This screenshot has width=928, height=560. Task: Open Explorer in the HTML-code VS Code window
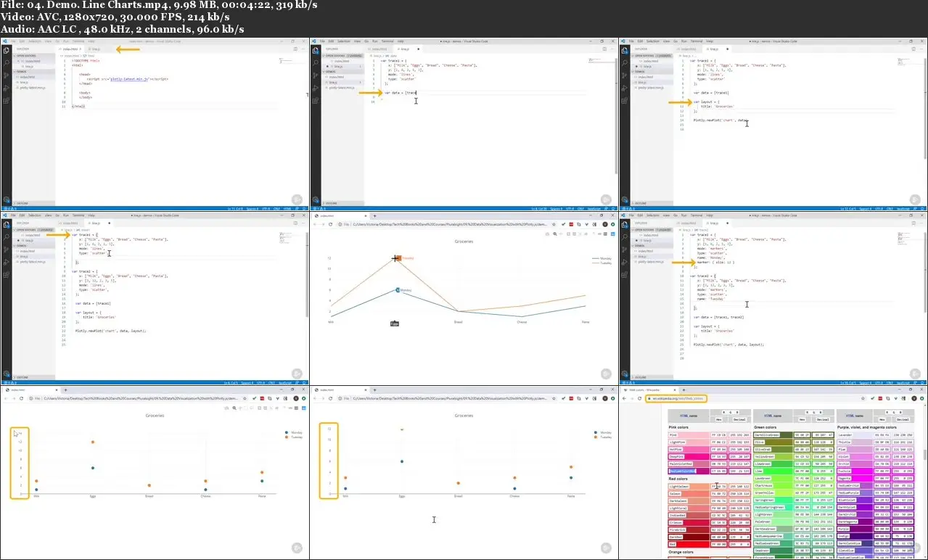click(x=6, y=50)
